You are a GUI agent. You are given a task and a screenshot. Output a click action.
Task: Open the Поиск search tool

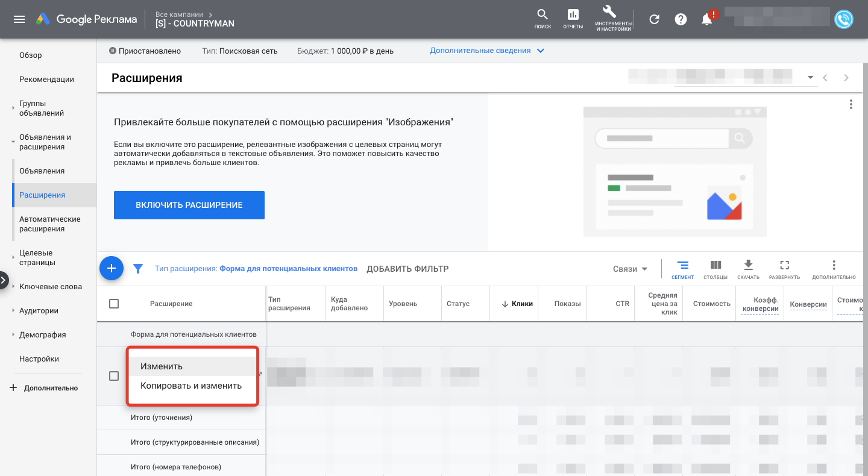[542, 19]
